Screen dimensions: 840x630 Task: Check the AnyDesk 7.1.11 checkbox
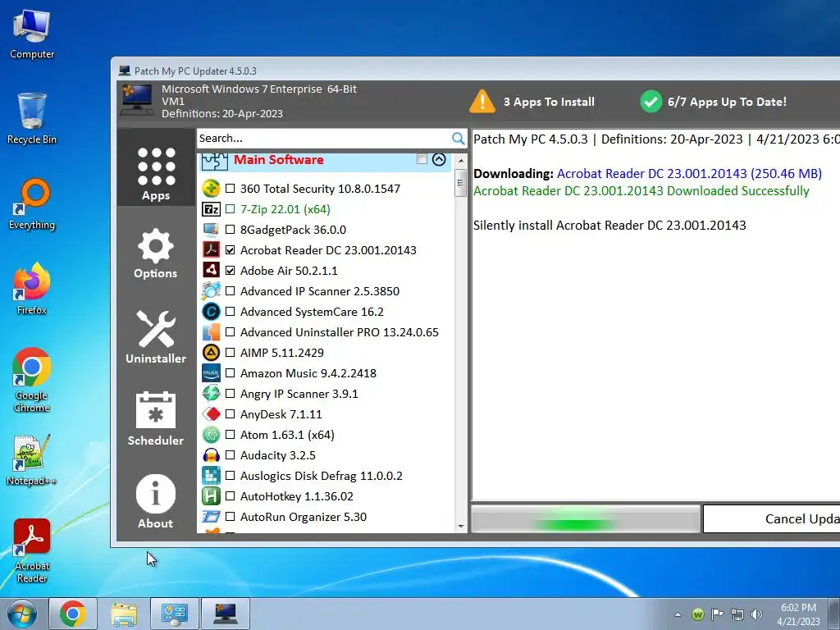pos(231,414)
